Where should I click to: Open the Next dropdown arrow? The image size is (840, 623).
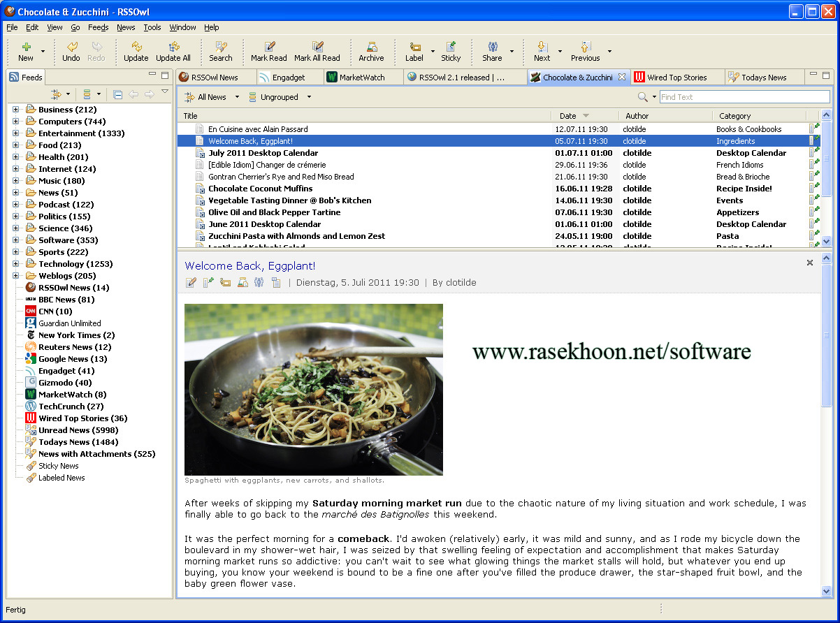[560, 51]
